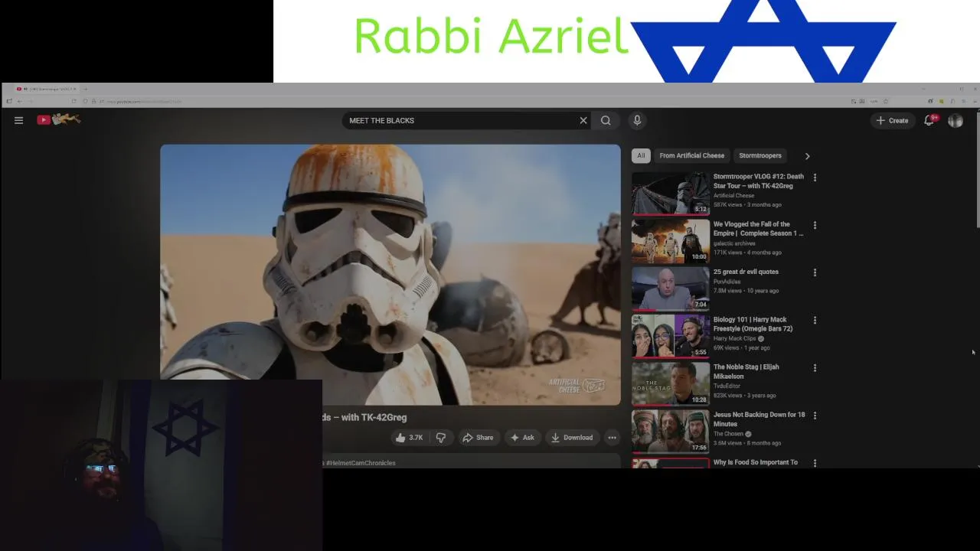Viewport: 980px width, 551px height.
Task: Start voice search with the microphone
Action: click(x=637, y=120)
